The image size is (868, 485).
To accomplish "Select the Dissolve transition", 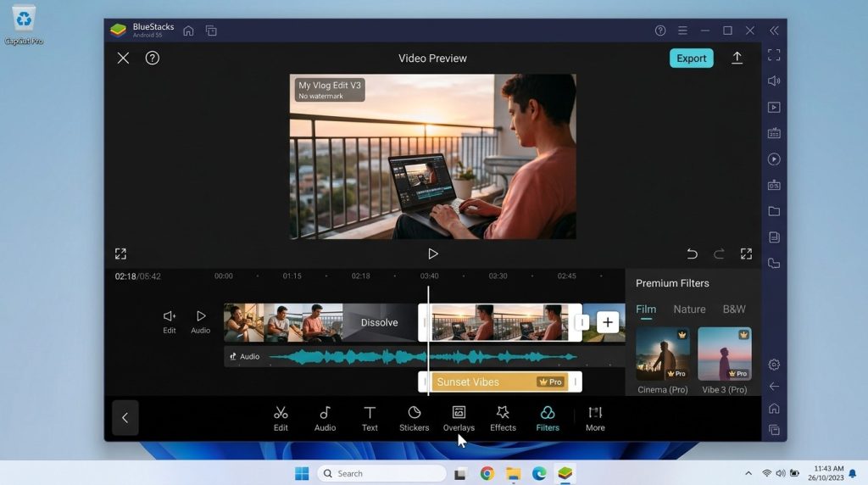I will pyautogui.click(x=380, y=322).
